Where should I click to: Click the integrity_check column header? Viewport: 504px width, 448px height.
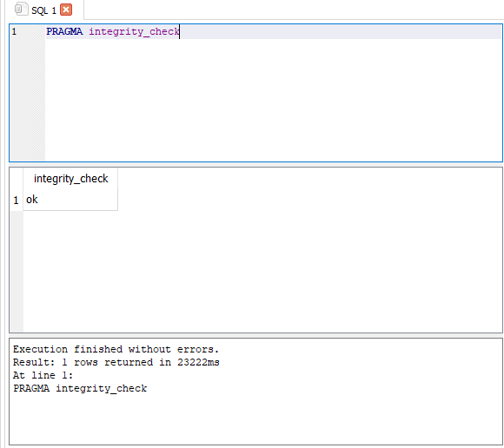tap(70, 179)
